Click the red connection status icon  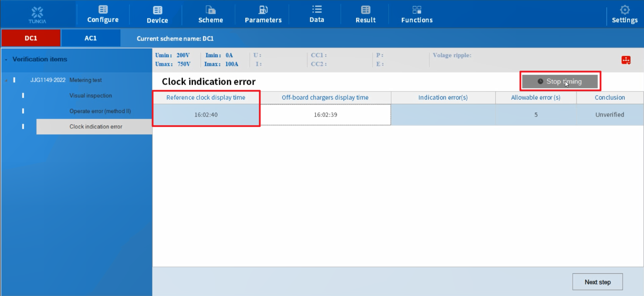tap(626, 60)
